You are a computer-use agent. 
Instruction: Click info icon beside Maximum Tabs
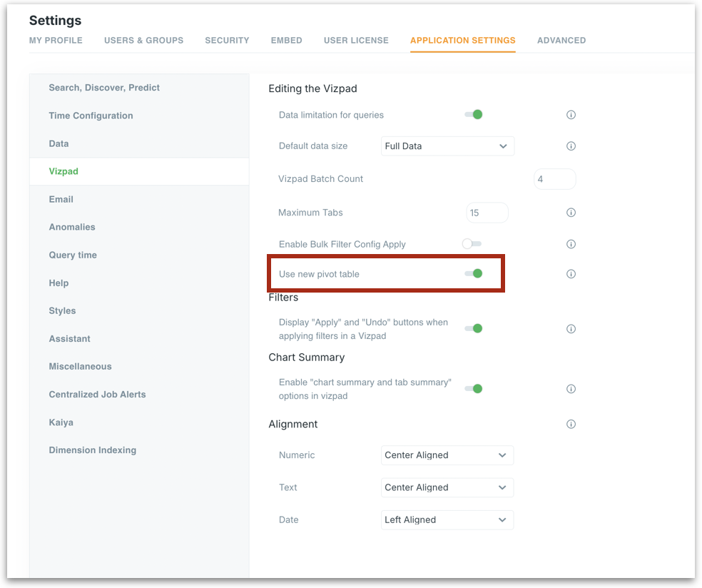pos(571,213)
